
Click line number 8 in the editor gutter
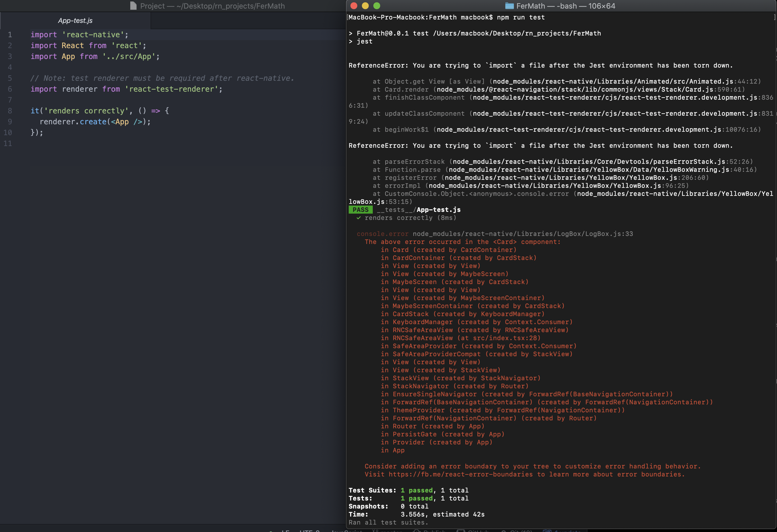point(9,111)
